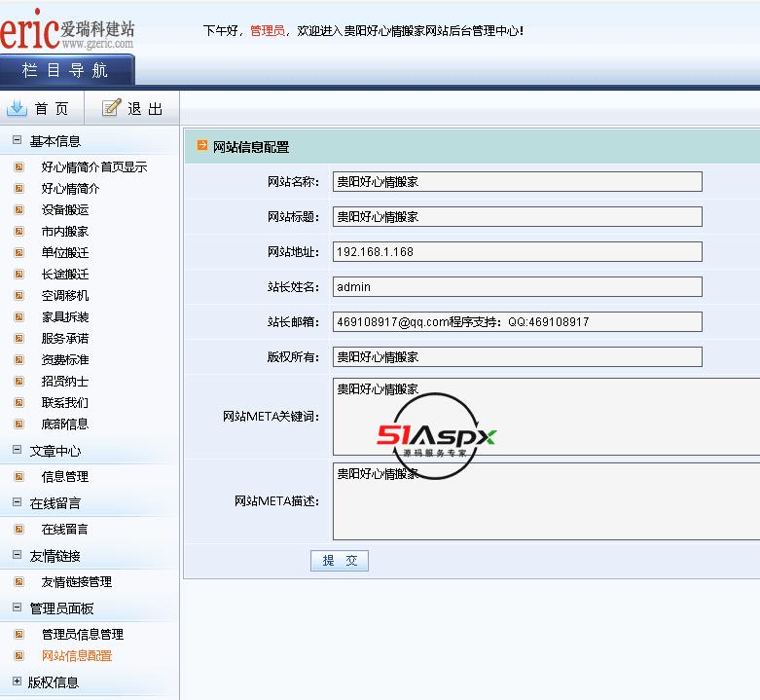Click the bullet icon next to 家具拆装

point(18,317)
